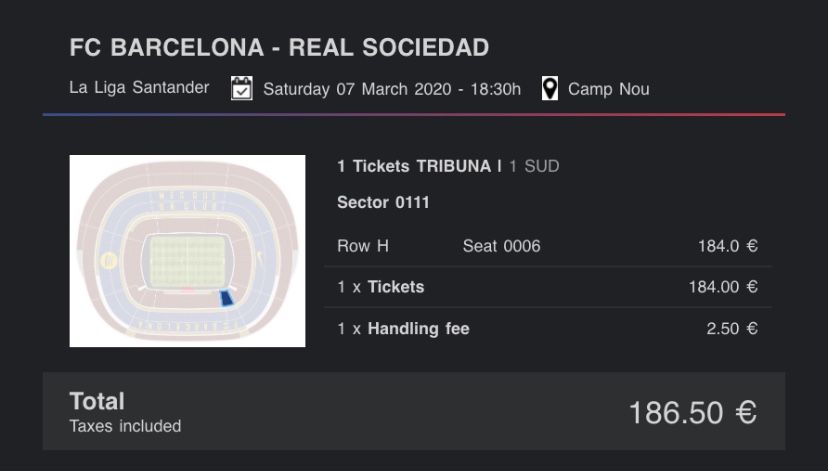This screenshot has width=828, height=471.
Task: Click the 1 x Handling fee line
Action: (403, 328)
